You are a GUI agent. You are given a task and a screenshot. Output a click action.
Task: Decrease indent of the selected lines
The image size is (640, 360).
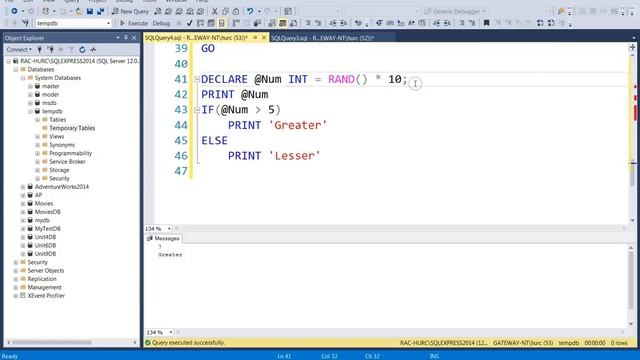(333, 23)
